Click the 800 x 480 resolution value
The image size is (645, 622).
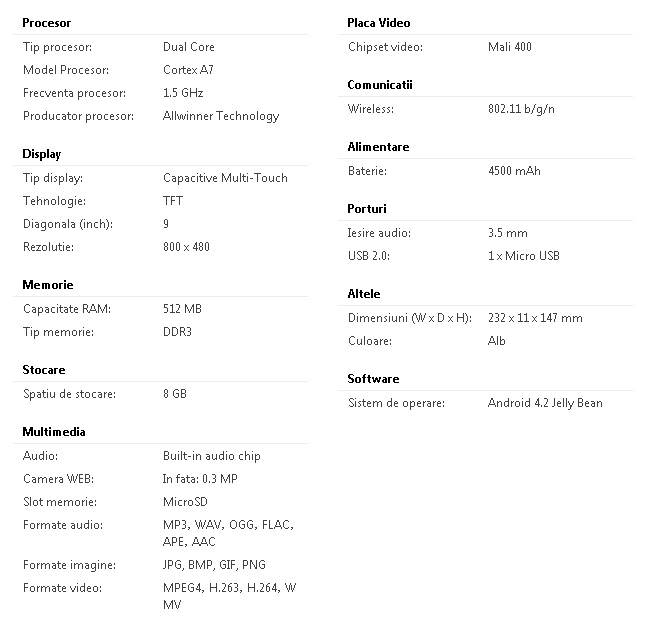pos(186,247)
